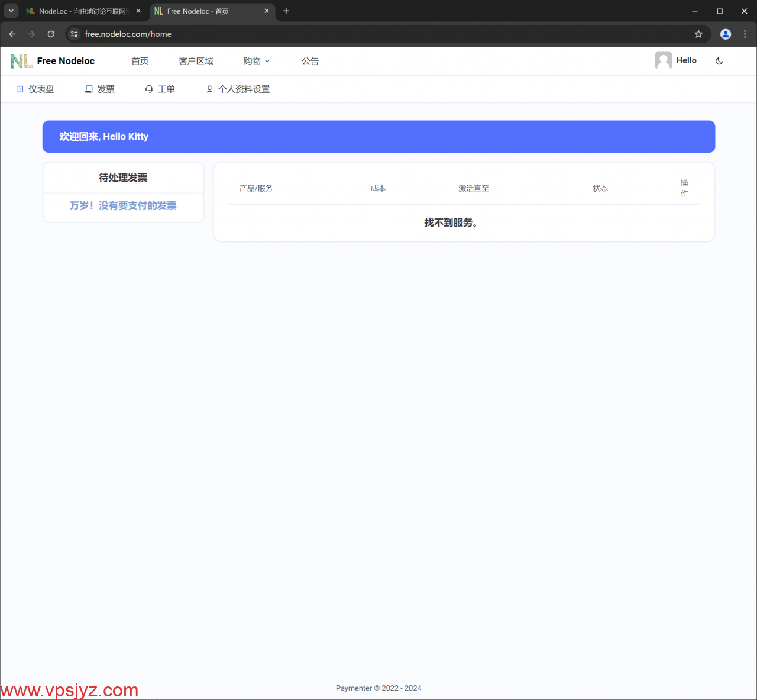Image resolution: width=757 pixels, height=700 pixels.
Task: Open the 工单 support tickets section
Action: (160, 89)
